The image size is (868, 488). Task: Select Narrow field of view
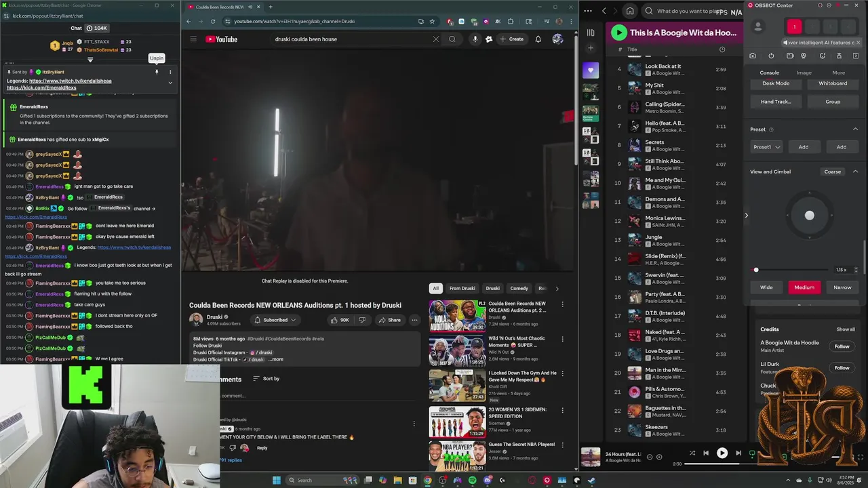[842, 287]
